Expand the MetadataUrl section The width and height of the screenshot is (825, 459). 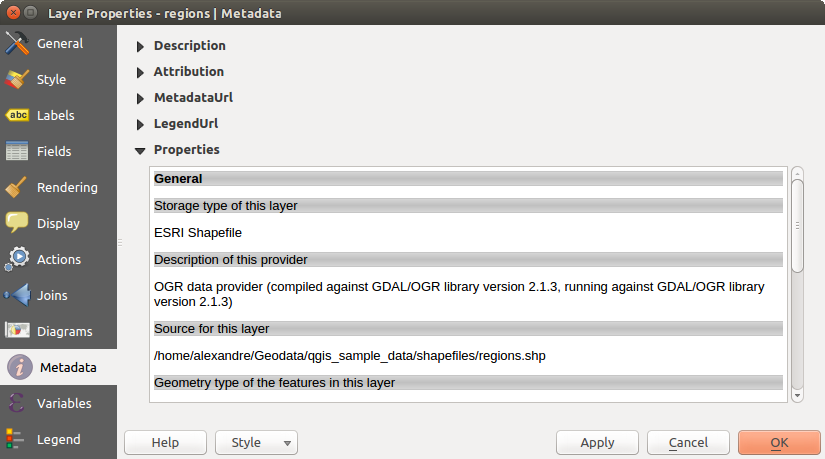pyautogui.click(x=140, y=98)
